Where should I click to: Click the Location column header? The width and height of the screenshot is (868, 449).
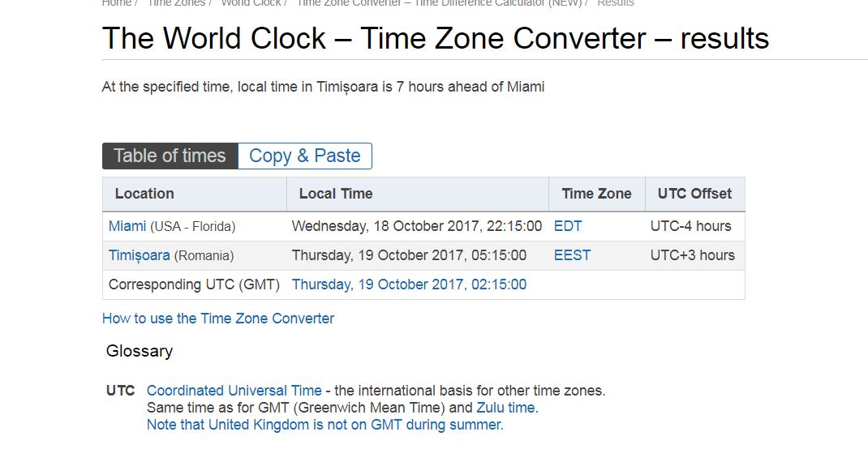[x=144, y=194]
